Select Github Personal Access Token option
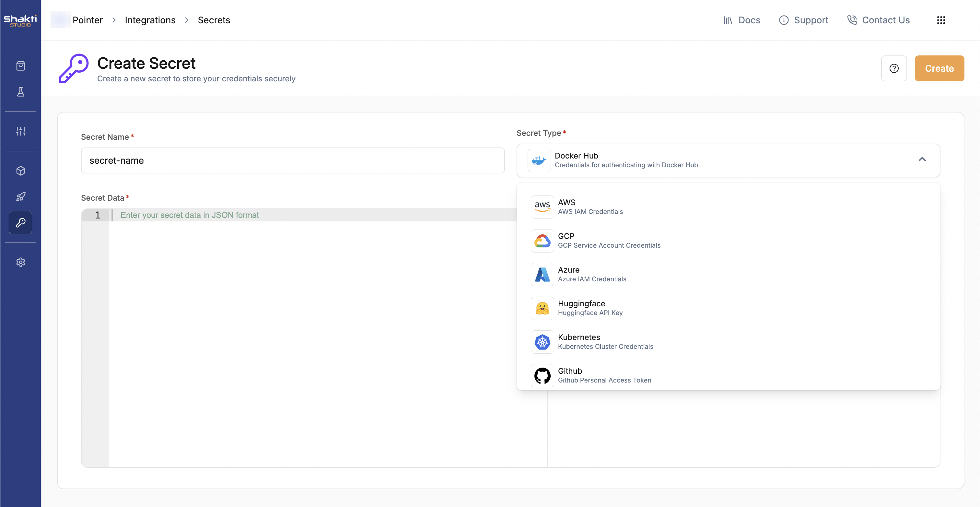 click(728, 375)
